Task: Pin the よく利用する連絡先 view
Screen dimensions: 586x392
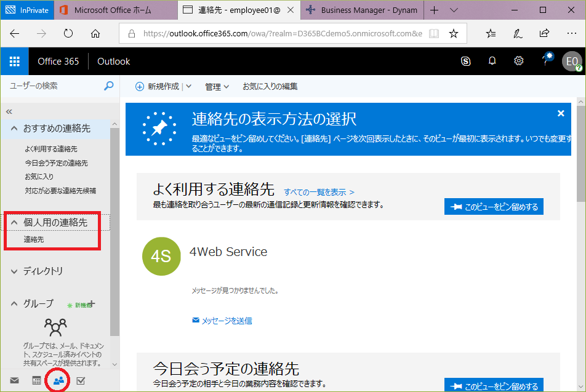Action: pos(494,207)
